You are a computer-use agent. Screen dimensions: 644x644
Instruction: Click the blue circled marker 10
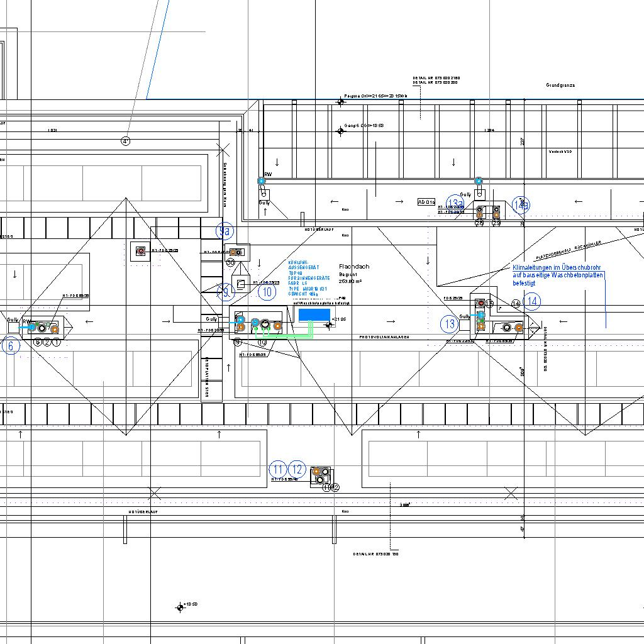[x=267, y=292]
